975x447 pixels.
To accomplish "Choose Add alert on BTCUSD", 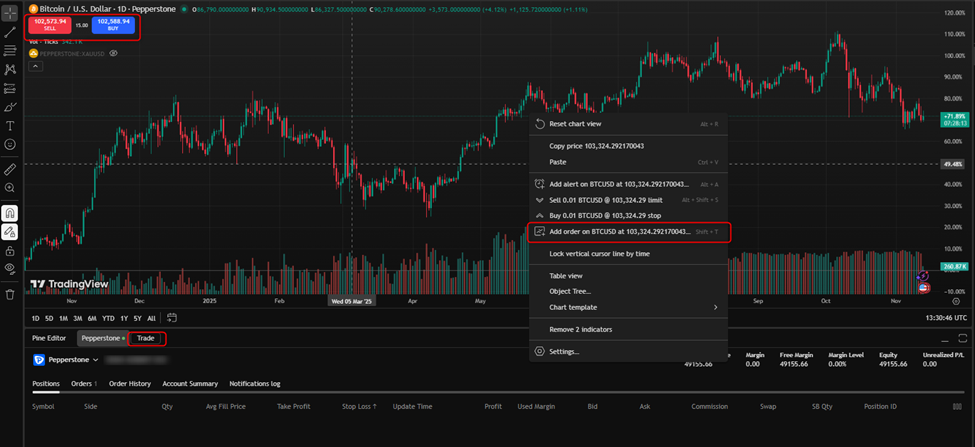I will [628, 184].
